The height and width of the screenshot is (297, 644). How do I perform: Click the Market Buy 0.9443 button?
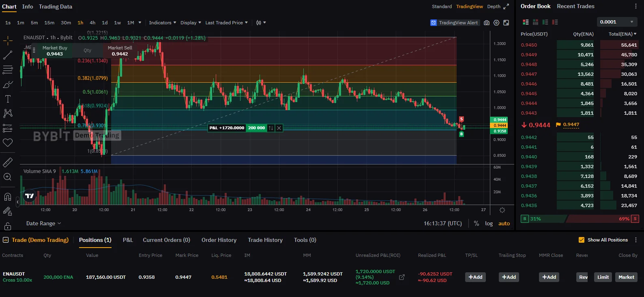click(x=55, y=51)
